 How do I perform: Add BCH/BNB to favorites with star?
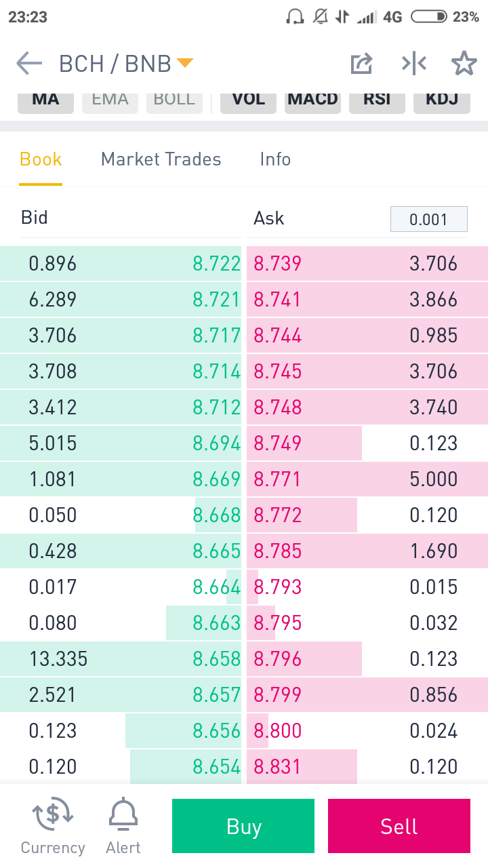coord(464,64)
